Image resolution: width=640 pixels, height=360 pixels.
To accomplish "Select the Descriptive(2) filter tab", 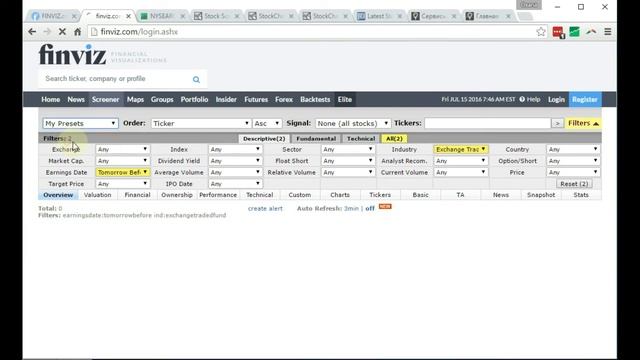I will 264,139.
